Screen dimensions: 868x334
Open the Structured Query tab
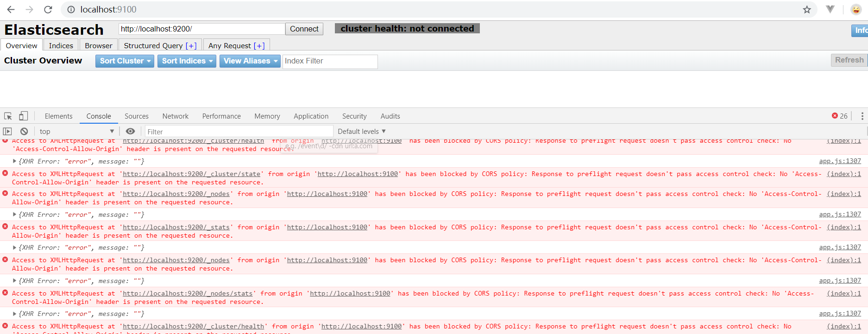point(160,45)
